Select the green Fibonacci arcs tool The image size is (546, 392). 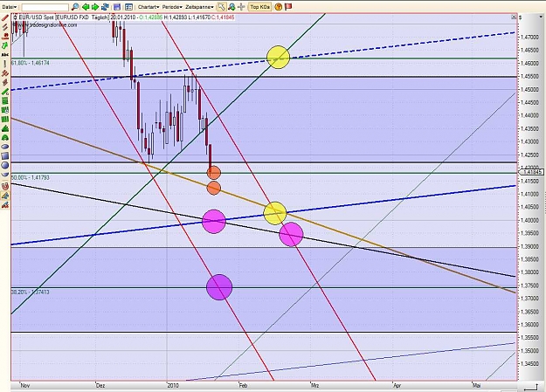coord(5,138)
